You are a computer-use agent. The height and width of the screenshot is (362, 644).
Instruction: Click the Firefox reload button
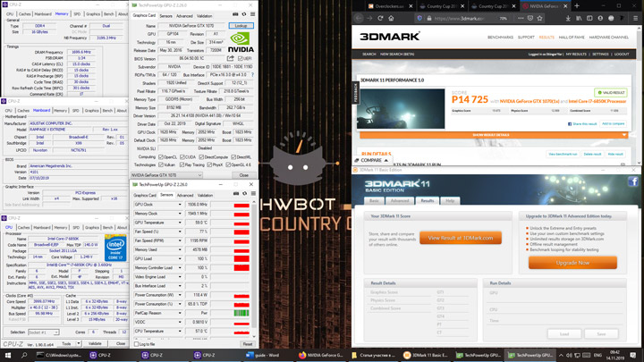coord(380,18)
